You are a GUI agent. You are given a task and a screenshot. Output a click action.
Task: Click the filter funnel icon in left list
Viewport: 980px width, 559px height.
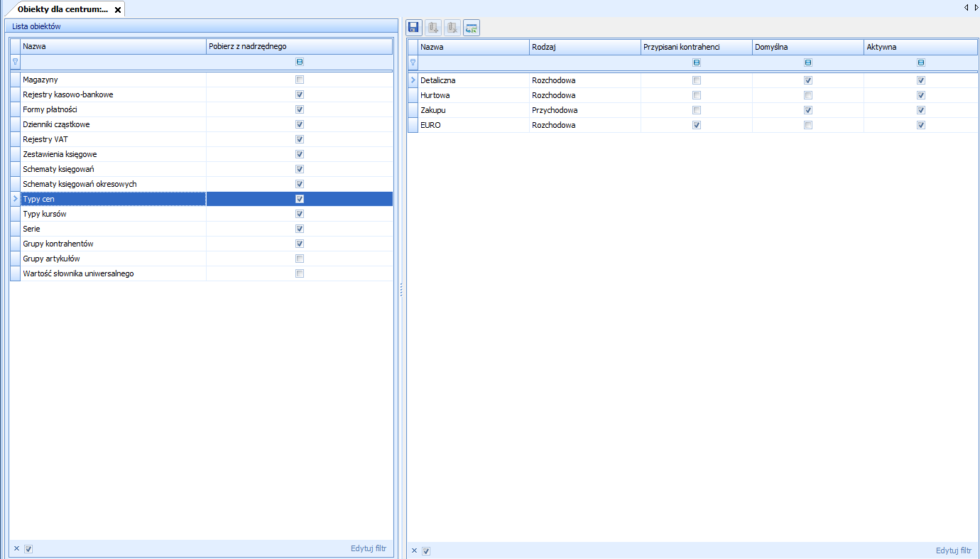click(x=15, y=62)
